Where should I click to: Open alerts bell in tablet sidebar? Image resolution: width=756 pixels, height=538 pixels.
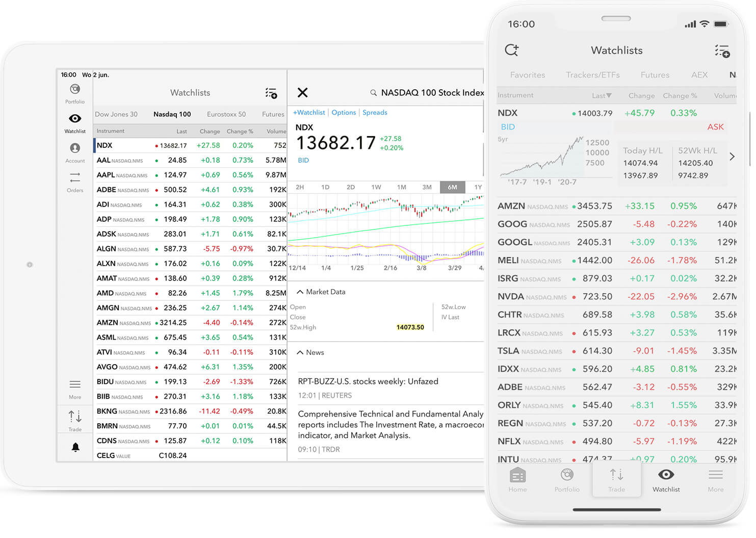point(75,447)
